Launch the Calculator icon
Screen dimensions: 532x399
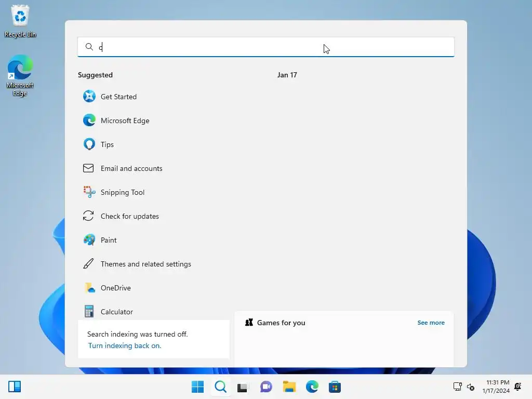click(x=89, y=311)
